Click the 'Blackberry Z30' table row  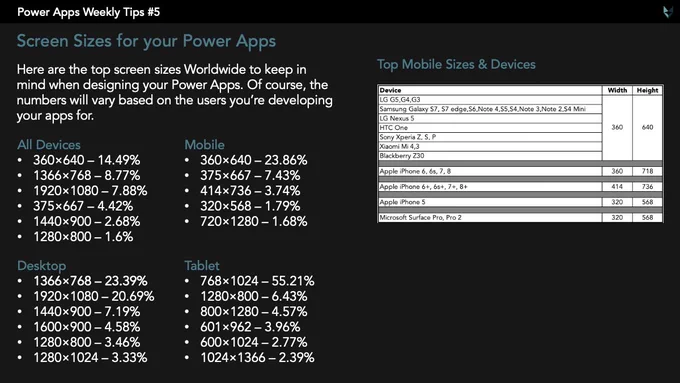point(490,156)
